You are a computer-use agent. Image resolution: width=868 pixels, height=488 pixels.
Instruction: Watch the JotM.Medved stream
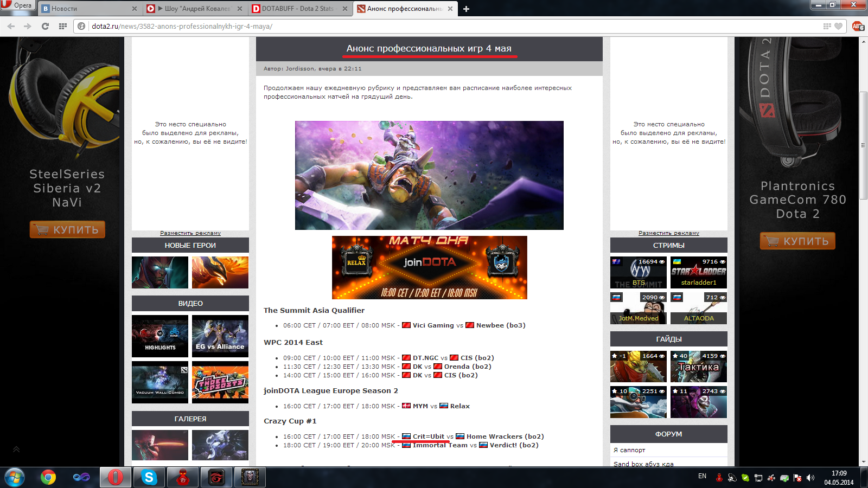click(x=639, y=309)
